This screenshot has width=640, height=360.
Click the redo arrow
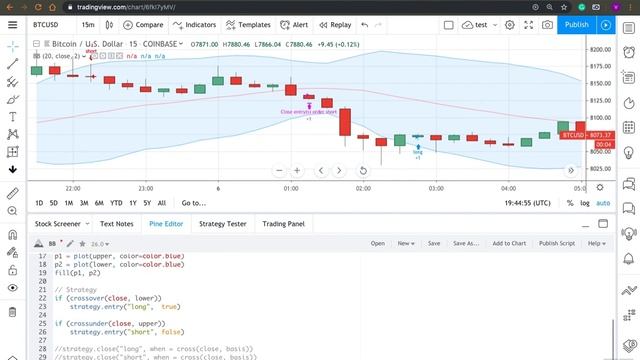pos(378,25)
